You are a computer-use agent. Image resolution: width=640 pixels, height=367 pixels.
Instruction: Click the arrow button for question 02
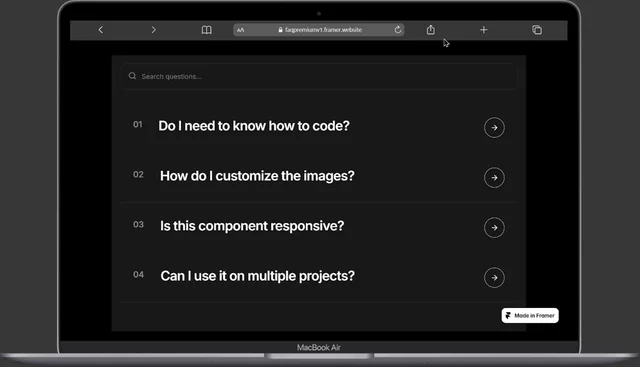pyautogui.click(x=494, y=178)
